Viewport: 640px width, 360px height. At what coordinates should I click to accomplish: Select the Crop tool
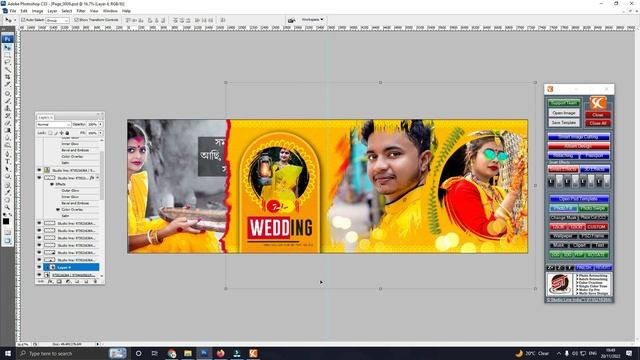coord(7,77)
